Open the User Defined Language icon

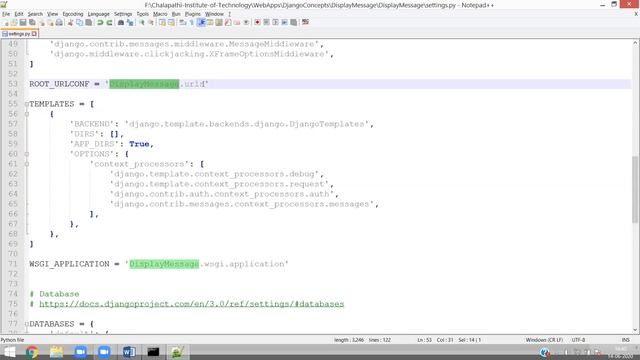[x=210, y=22]
